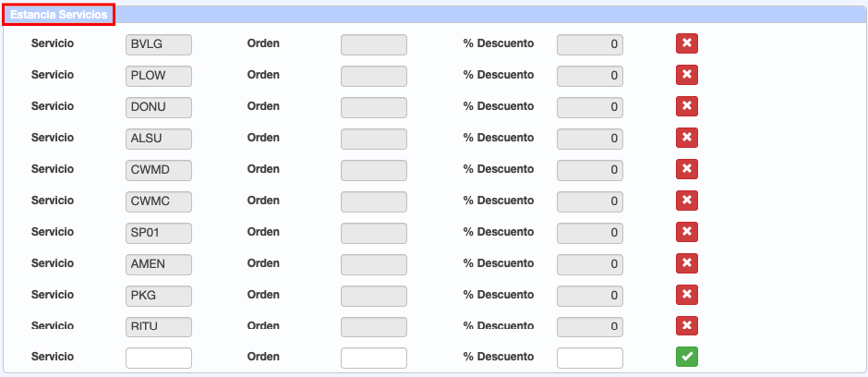
Task: Click the empty Orden field in last row
Action: pos(374,358)
